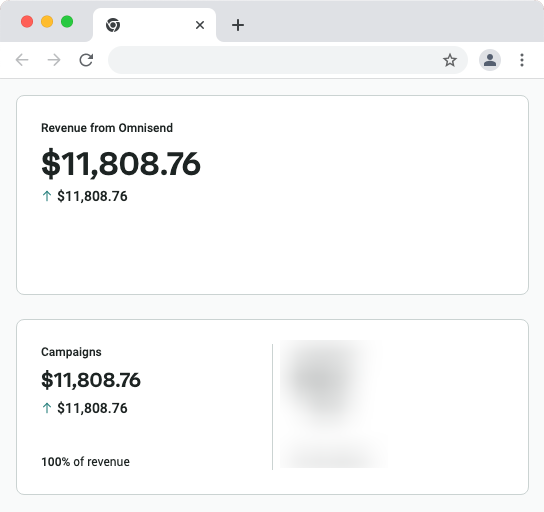
Task: Click the Revenue from Omnisend increase arrow
Action: (47, 196)
